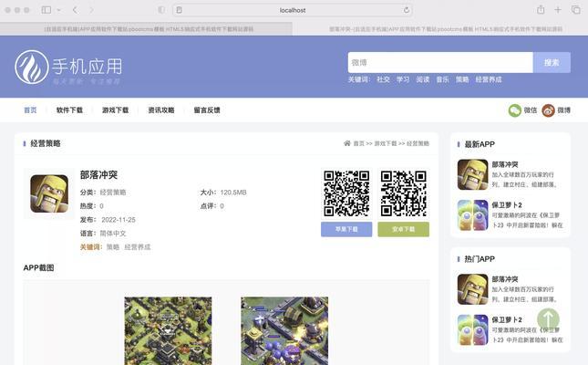The width and height of the screenshot is (588, 365).
Task: Select the 策略 keyword link in header
Action: tap(462, 79)
